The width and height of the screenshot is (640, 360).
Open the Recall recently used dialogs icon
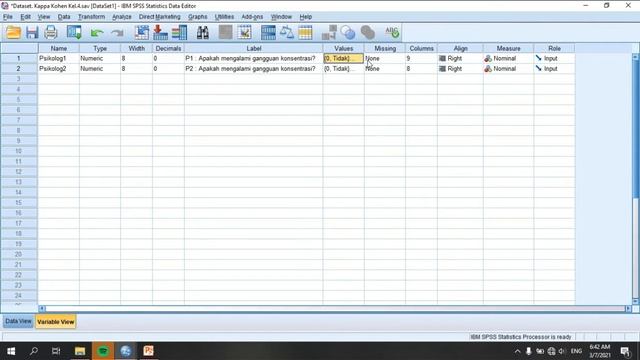coord(74,32)
